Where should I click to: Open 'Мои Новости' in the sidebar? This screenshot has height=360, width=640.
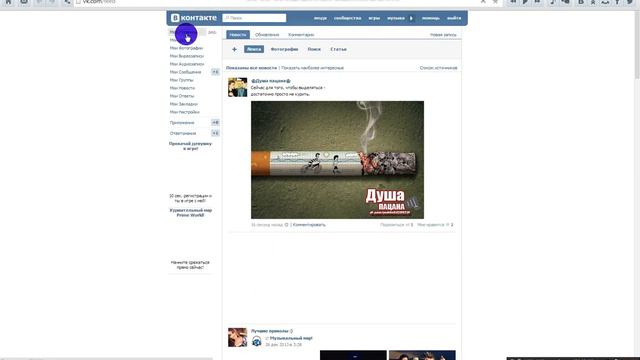[182, 88]
